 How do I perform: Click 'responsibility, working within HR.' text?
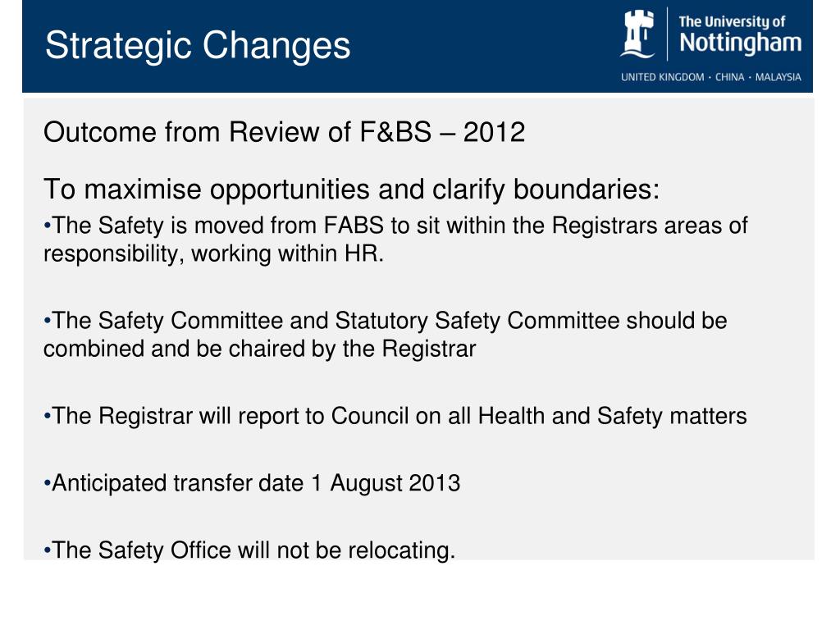(214, 254)
